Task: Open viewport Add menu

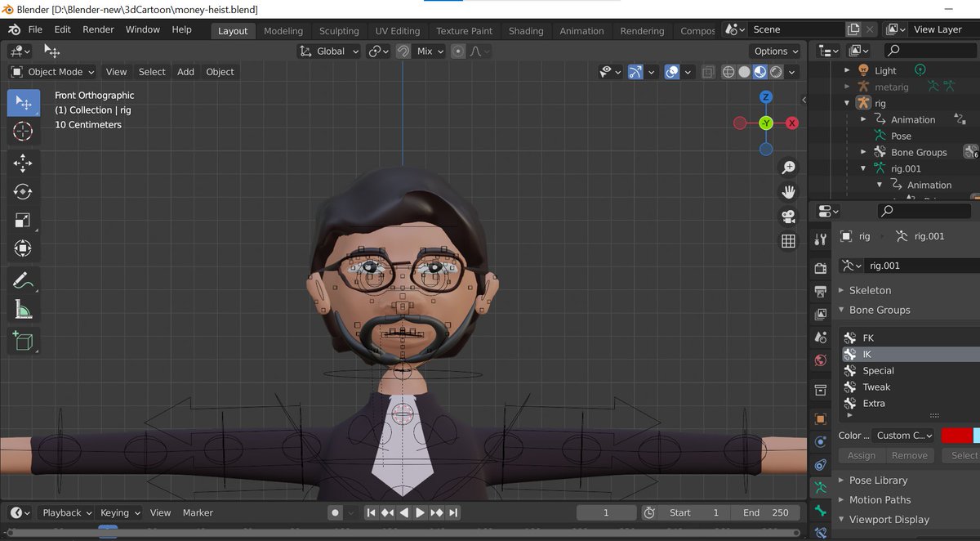Action: pos(186,72)
